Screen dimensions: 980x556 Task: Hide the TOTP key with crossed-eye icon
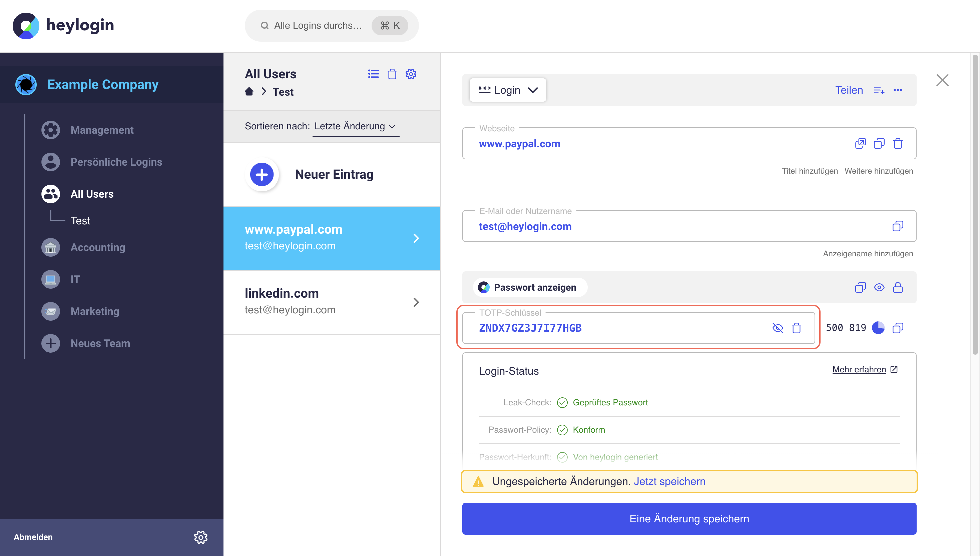point(778,328)
